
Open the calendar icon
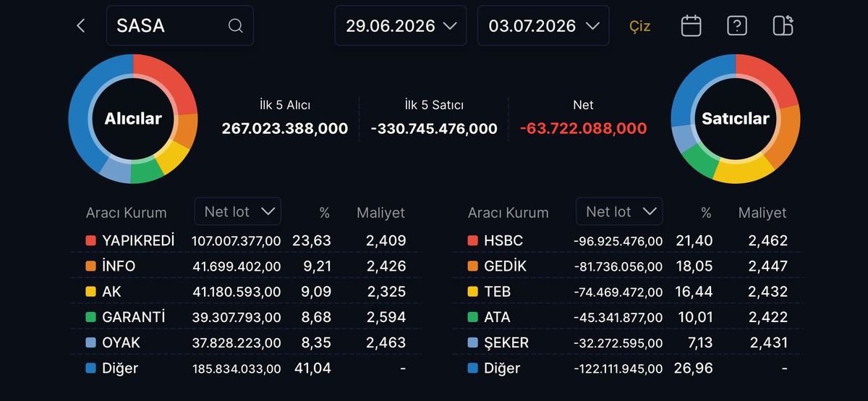coord(691,26)
